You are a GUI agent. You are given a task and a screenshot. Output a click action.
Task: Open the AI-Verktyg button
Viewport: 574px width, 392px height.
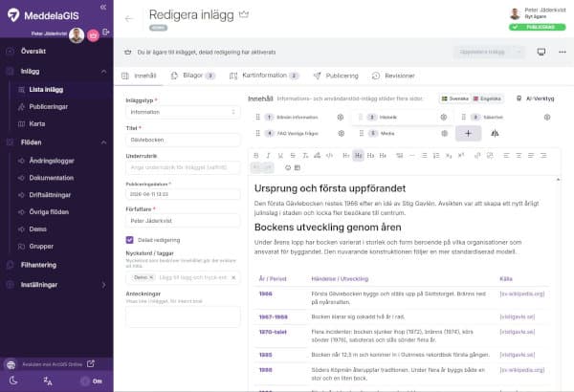click(535, 98)
